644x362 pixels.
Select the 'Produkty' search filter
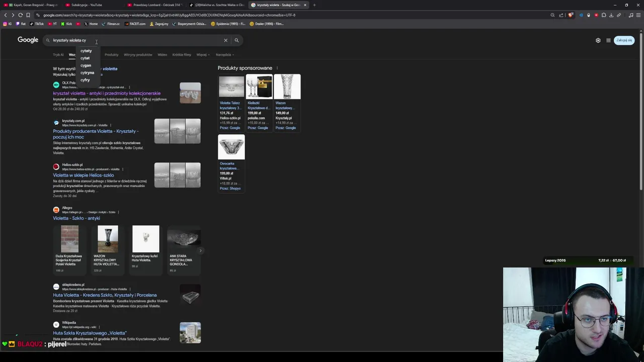point(111,55)
